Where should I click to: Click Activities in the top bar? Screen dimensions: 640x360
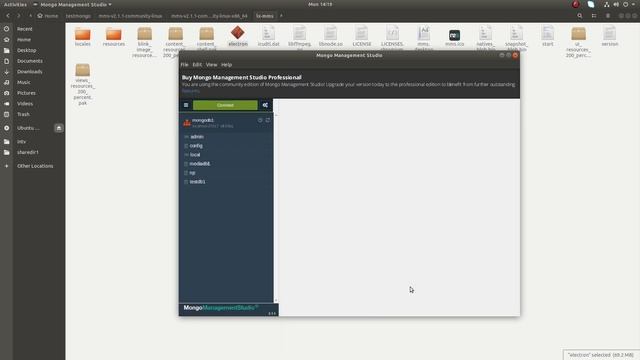pyautogui.click(x=15, y=4)
